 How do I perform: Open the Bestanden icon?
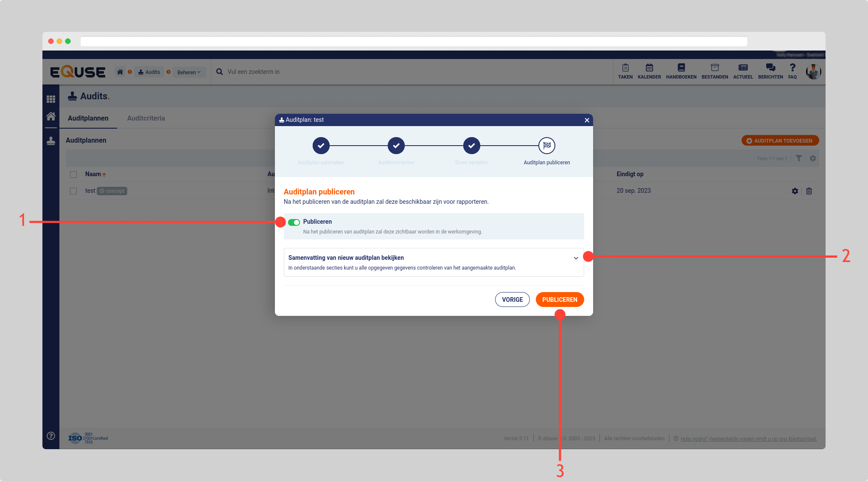[715, 71]
